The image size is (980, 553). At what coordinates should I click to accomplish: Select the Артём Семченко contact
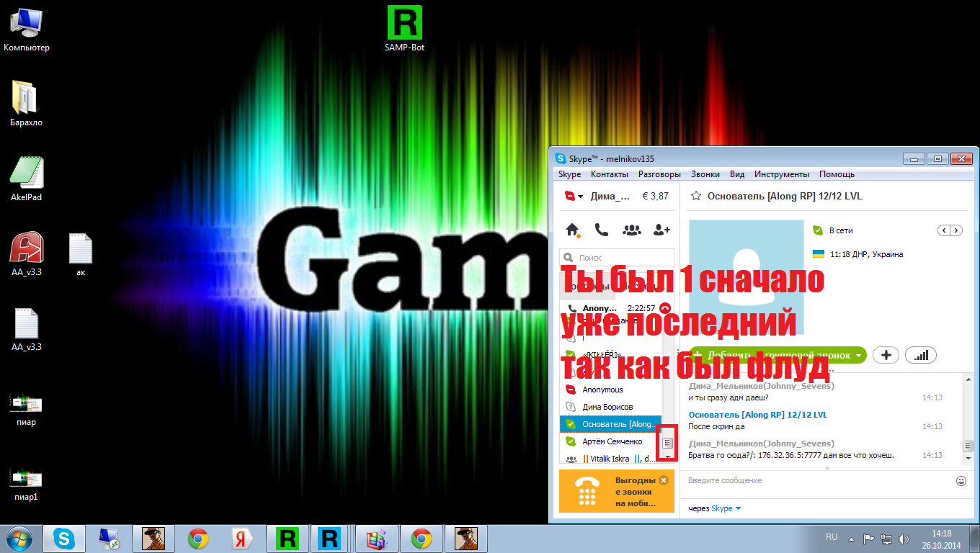point(612,441)
